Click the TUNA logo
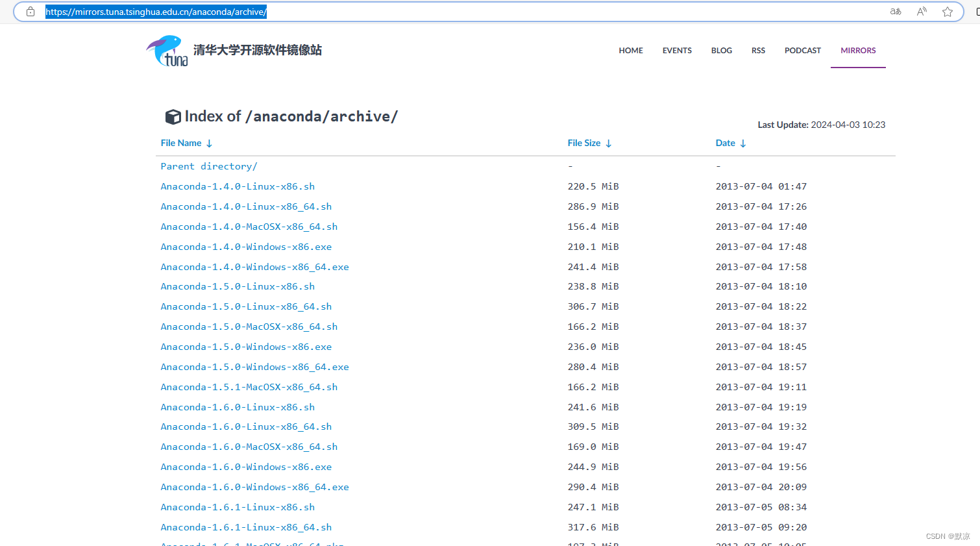This screenshot has height=546, width=980. tap(167, 51)
